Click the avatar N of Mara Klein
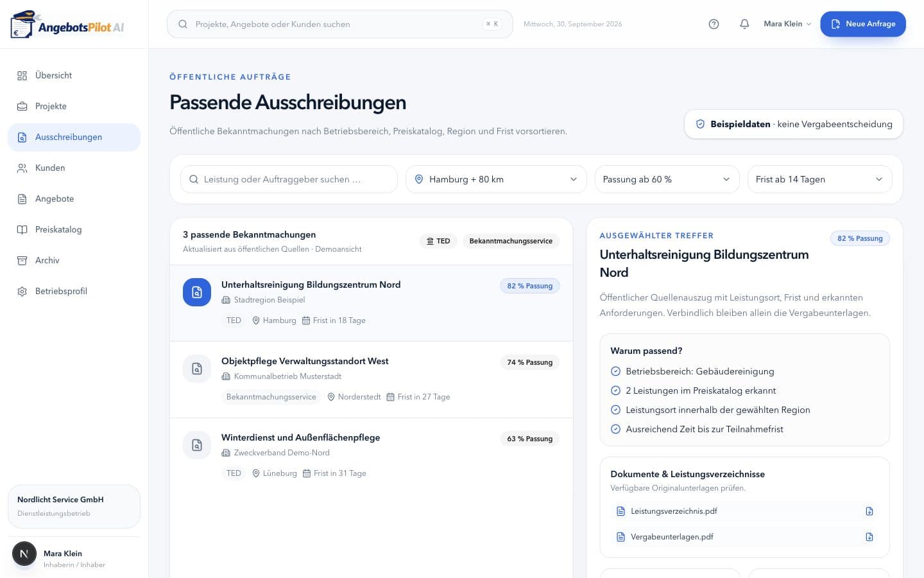The image size is (924, 578). (x=24, y=554)
